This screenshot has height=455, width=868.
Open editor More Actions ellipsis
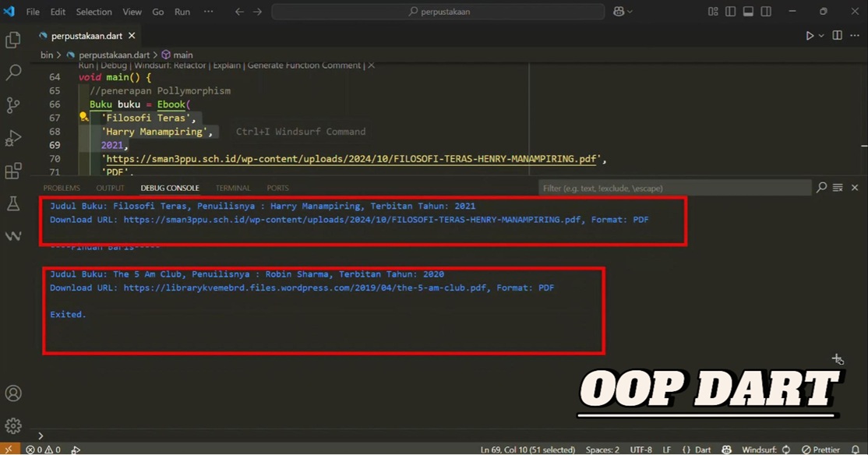[x=855, y=35]
